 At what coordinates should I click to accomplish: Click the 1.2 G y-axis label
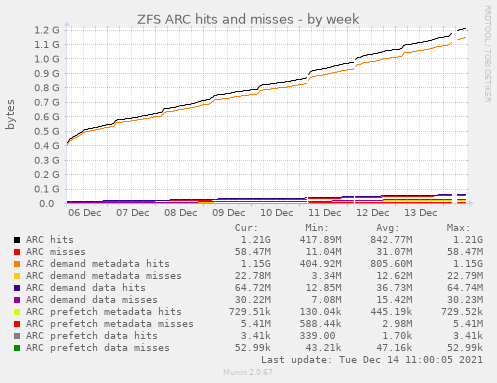47,30
